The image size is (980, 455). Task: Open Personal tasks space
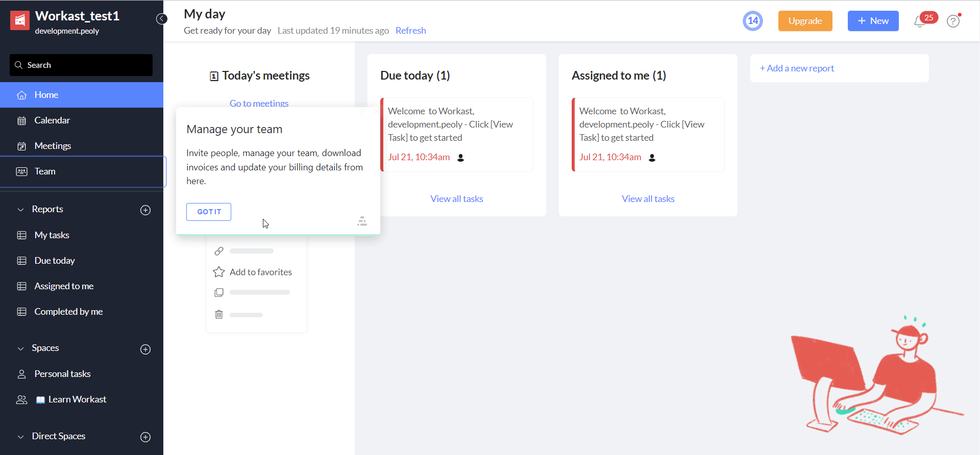(x=82, y=374)
